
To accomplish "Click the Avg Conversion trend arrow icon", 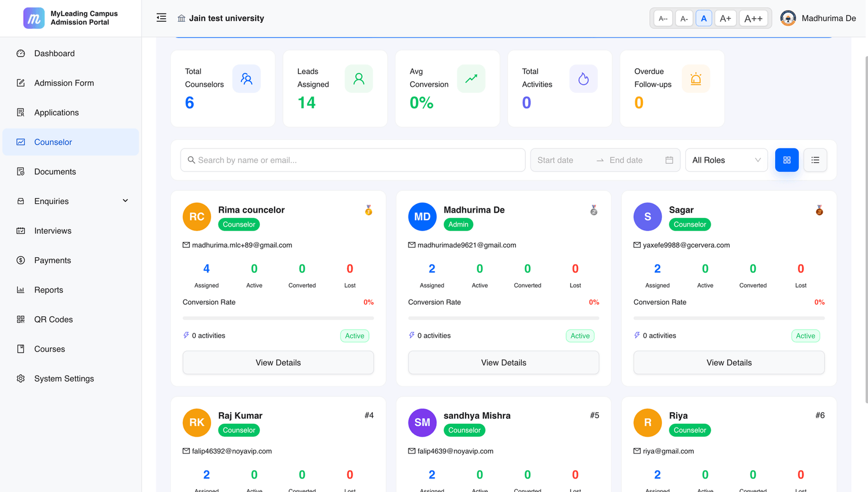I will tap(471, 79).
